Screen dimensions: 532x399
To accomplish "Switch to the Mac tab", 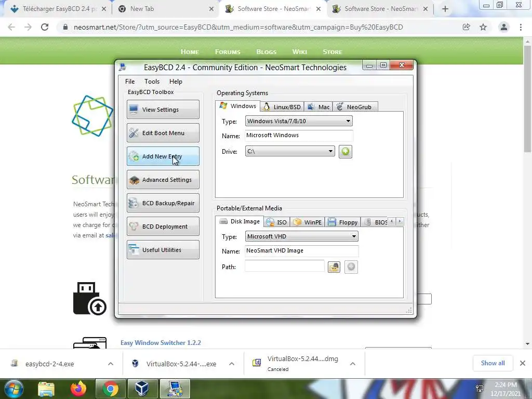I will pyautogui.click(x=318, y=107).
